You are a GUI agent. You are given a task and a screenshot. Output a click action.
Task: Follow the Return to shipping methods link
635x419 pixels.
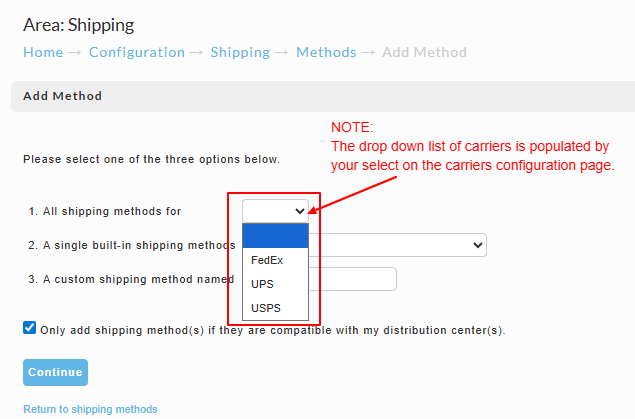[90, 409]
